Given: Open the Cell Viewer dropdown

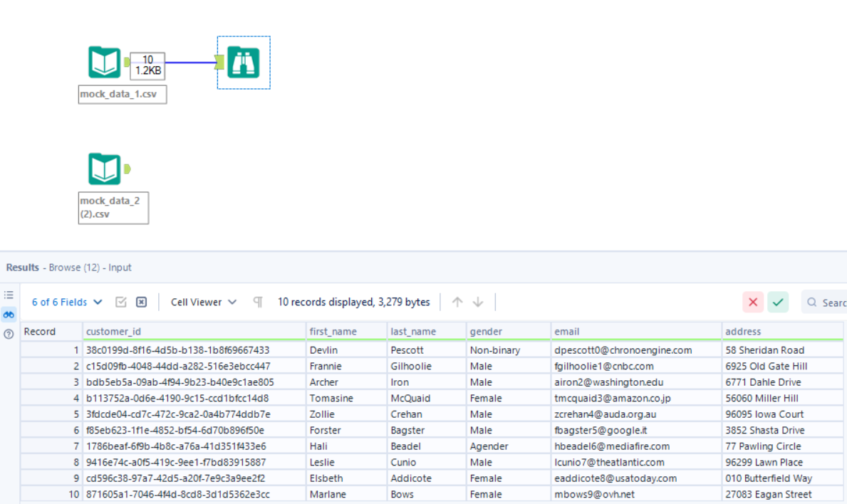Looking at the screenshot, I should tap(204, 303).
